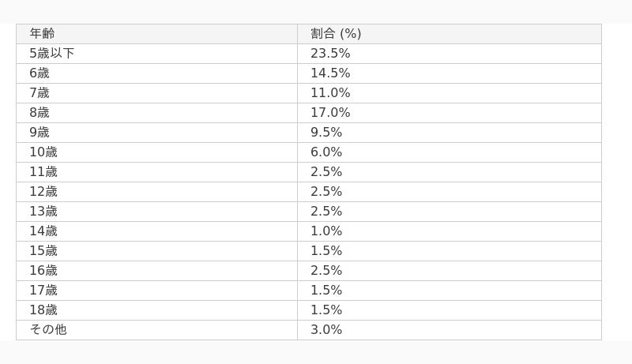Click the 年齢 column header

click(x=42, y=34)
